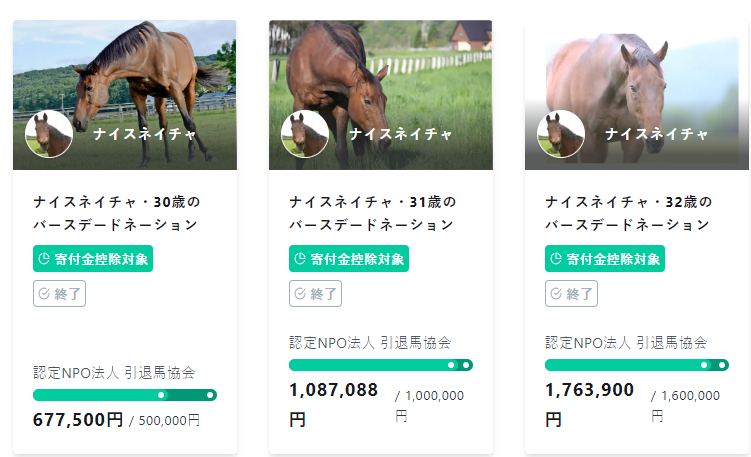
Task: Click the round horse avatar on 30歳 card
Action: [49, 134]
